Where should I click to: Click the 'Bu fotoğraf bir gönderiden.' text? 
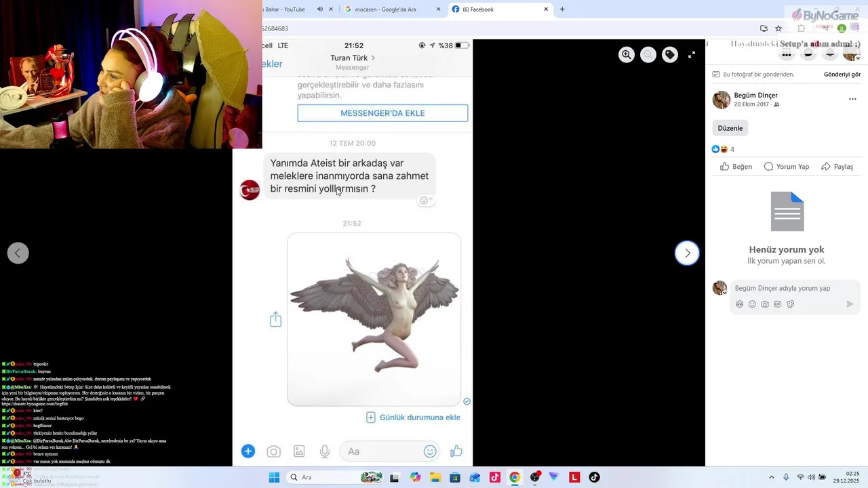759,75
